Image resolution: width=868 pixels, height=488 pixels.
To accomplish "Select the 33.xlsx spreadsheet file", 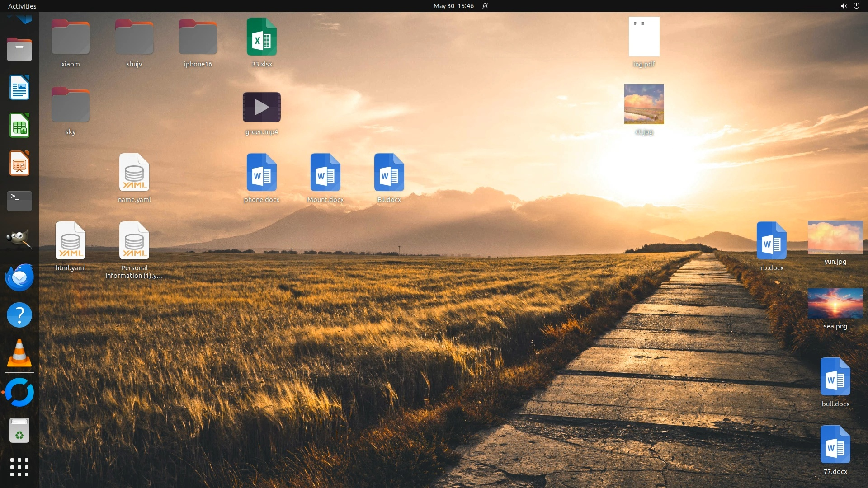I will tap(262, 37).
